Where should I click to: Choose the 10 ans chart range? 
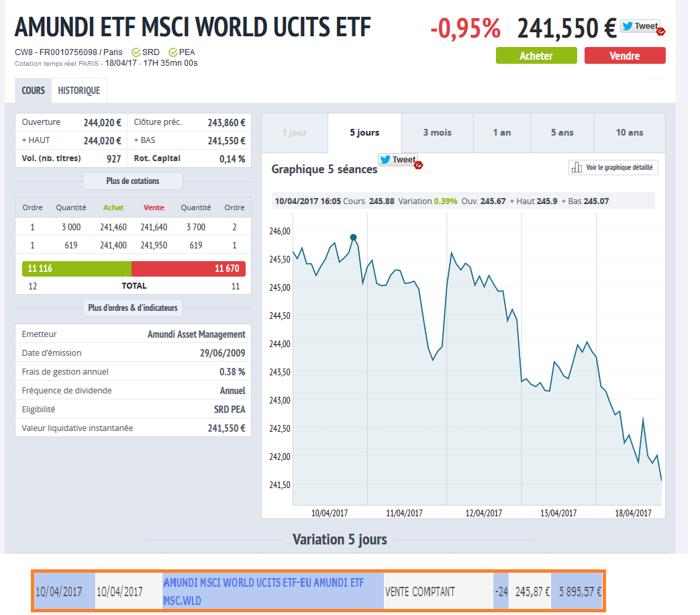[x=629, y=132]
